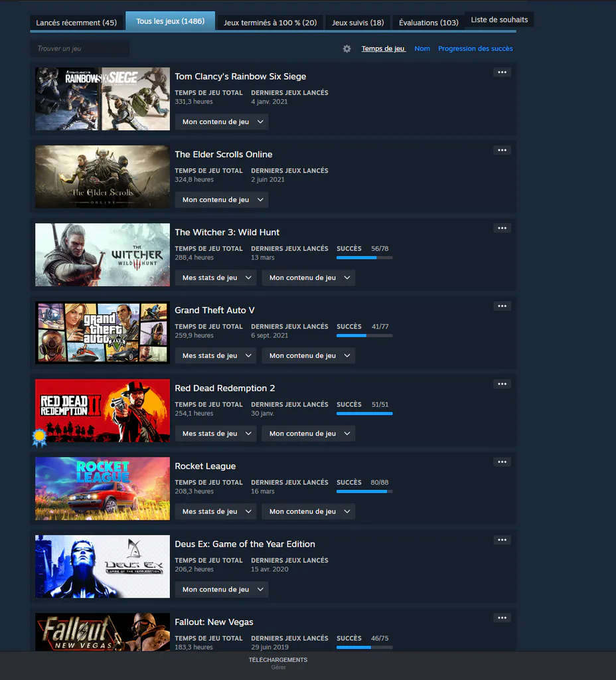The image size is (616, 680).
Task: Click the Red Dead Redemption 2 cover thumbnail
Action: tap(102, 410)
